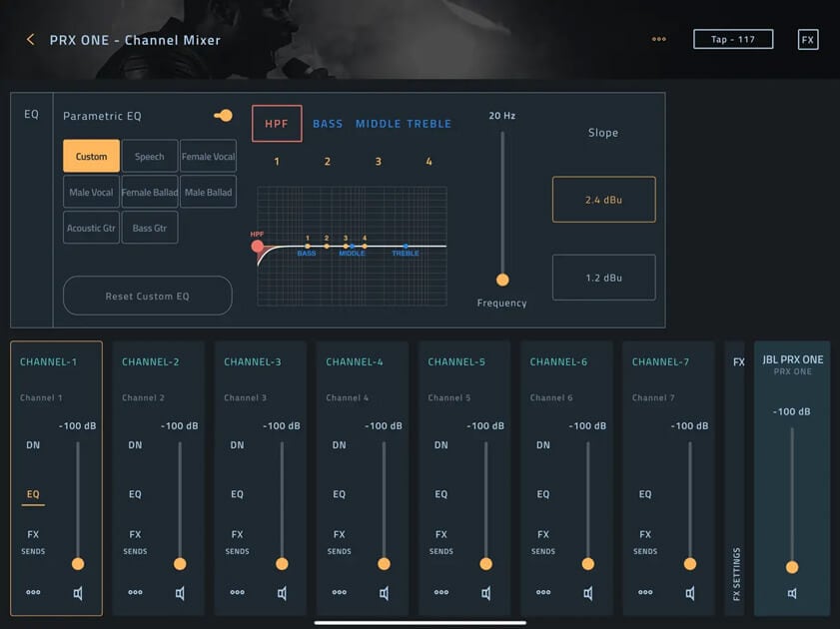Screen dimensions: 840x629
Task: Mute Channel-2 with its speaker icon
Action: (180, 593)
